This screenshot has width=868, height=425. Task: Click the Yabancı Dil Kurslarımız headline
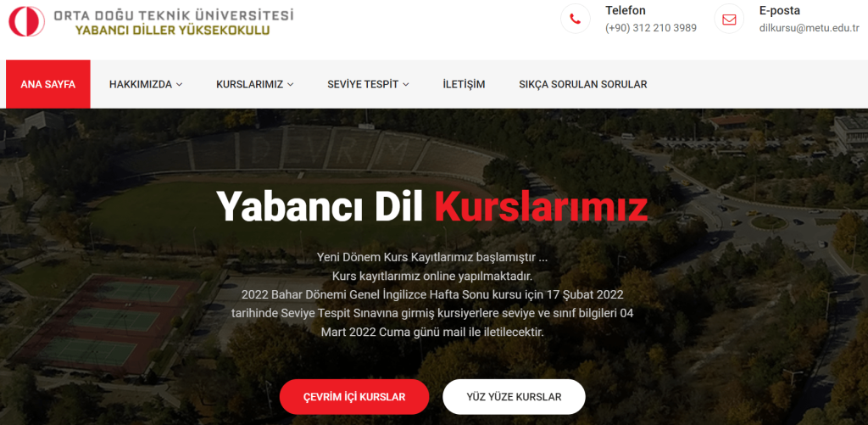tap(431, 207)
